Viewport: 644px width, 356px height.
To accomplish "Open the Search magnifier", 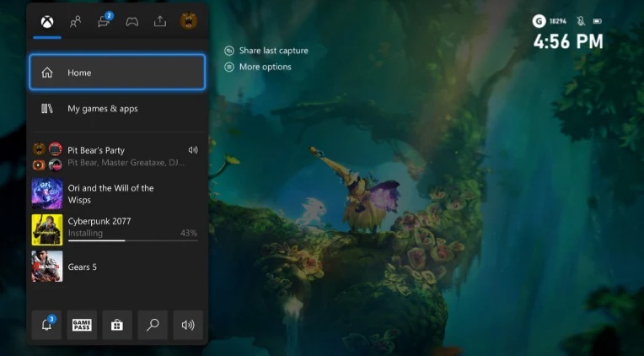I will (x=153, y=325).
